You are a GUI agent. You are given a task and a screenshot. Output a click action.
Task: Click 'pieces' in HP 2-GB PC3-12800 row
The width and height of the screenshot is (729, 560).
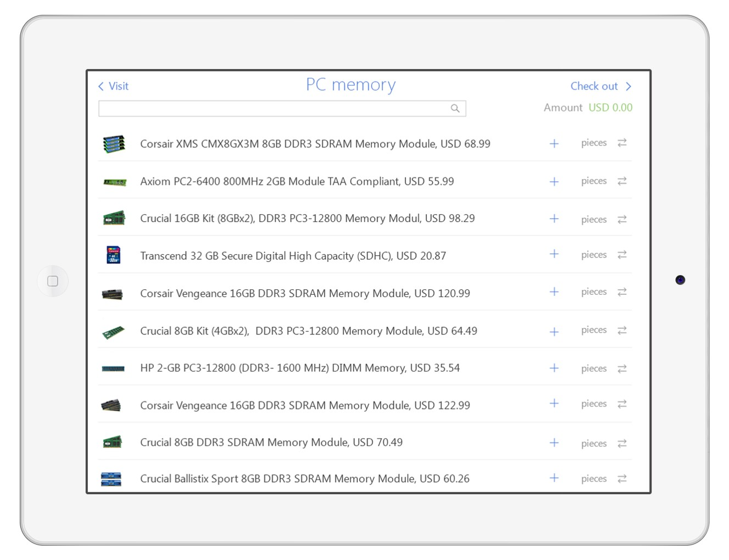[594, 368]
